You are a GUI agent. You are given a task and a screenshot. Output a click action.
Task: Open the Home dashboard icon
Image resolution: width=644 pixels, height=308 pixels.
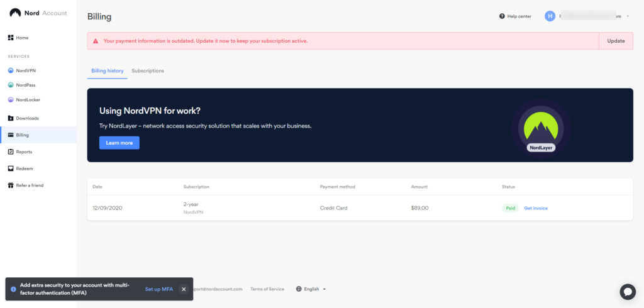[x=11, y=38]
